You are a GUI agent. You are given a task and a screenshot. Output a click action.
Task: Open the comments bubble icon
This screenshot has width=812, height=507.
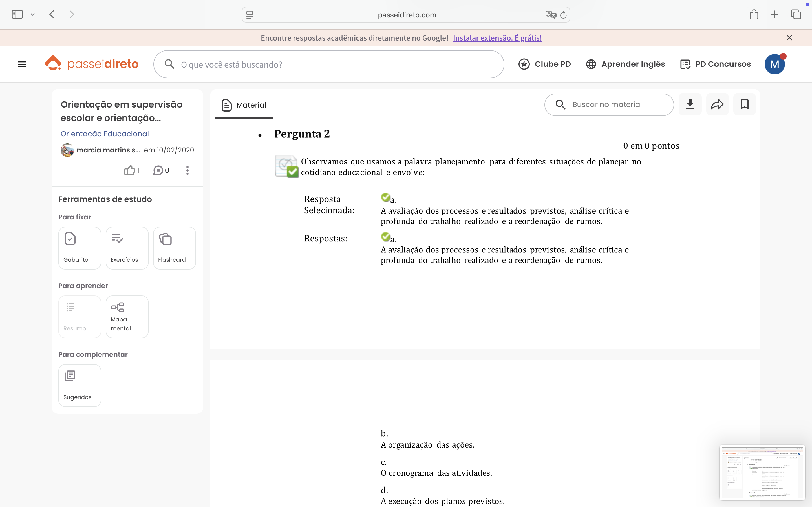tap(158, 170)
